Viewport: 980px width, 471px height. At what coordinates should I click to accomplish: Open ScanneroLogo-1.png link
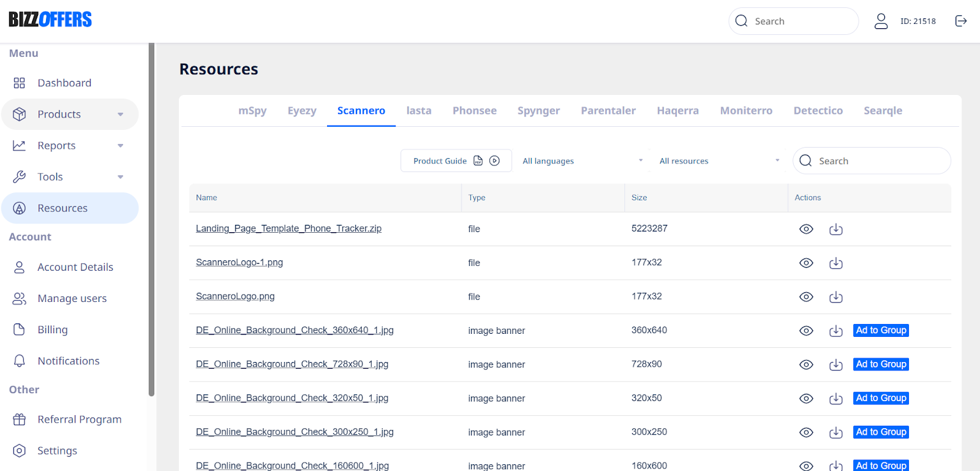click(239, 262)
